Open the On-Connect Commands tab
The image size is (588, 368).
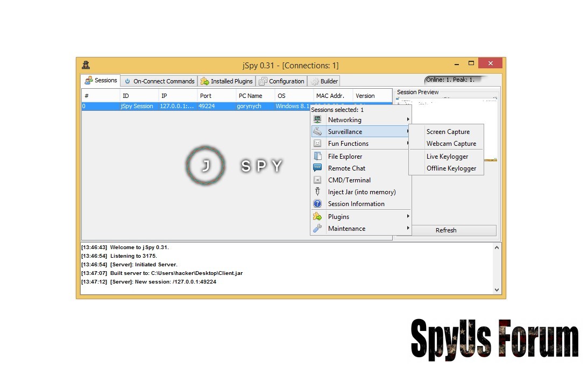159,81
